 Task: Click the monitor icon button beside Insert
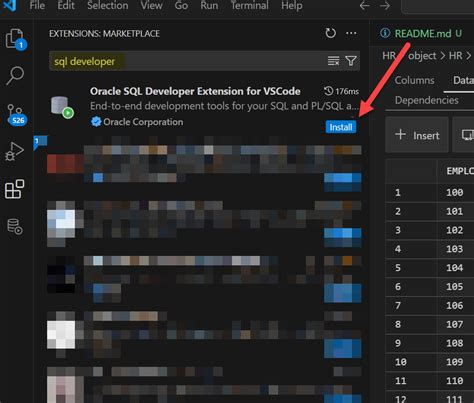467,135
